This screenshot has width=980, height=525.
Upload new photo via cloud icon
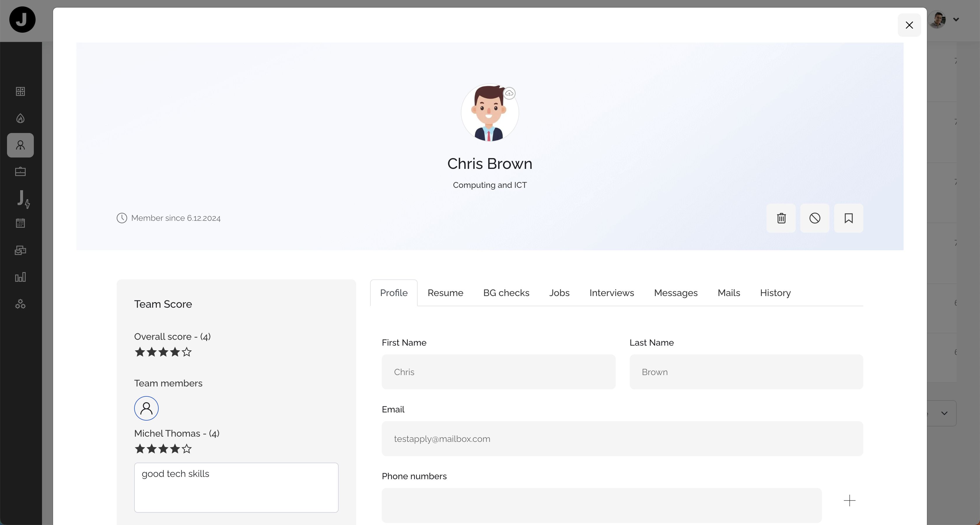pos(509,93)
